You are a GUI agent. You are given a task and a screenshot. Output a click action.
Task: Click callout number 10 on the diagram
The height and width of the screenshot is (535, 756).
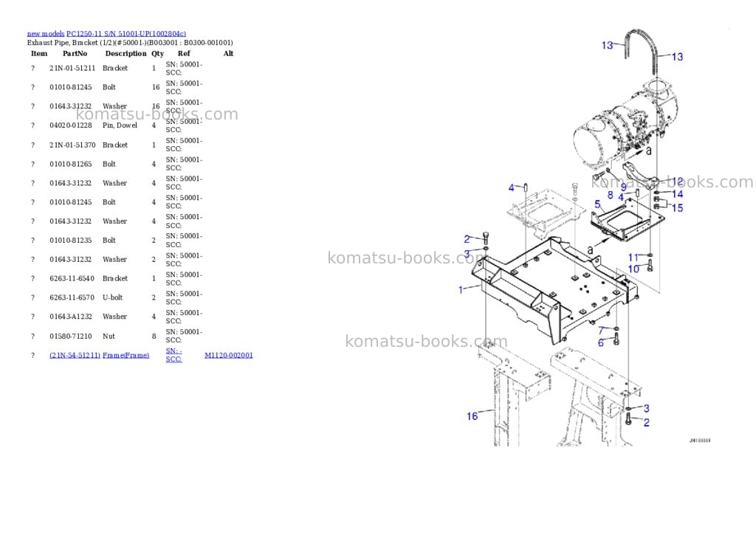633,269
